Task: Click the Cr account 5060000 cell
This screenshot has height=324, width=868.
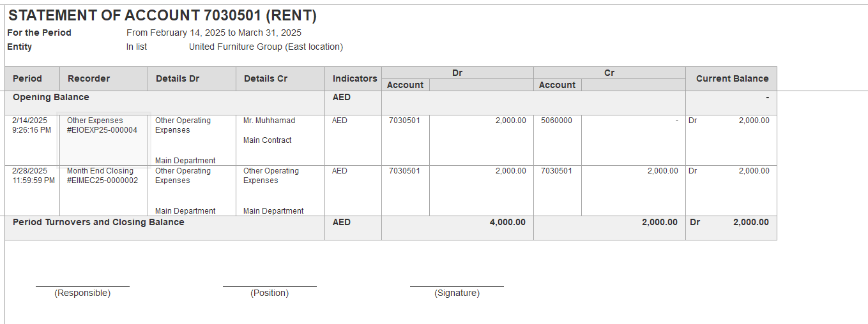Action: [558, 140]
